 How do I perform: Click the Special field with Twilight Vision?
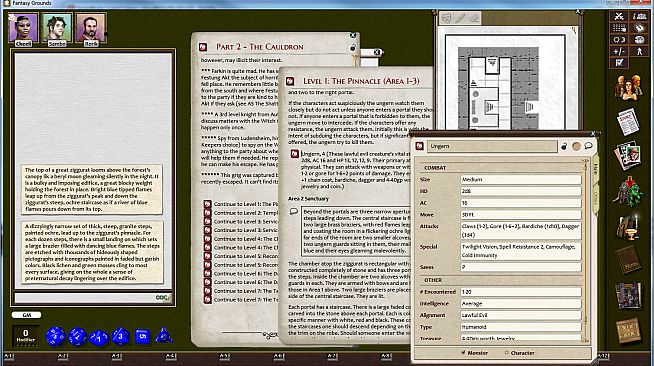tap(521, 251)
